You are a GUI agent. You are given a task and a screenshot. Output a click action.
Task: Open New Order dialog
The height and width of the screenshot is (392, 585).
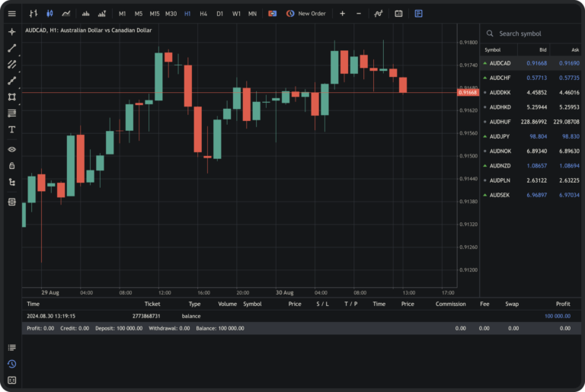[306, 14]
